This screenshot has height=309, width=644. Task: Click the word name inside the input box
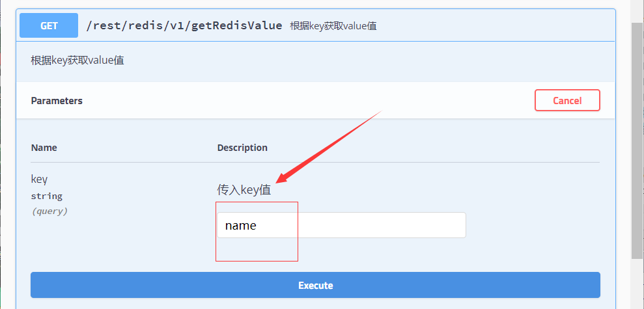[x=240, y=226]
